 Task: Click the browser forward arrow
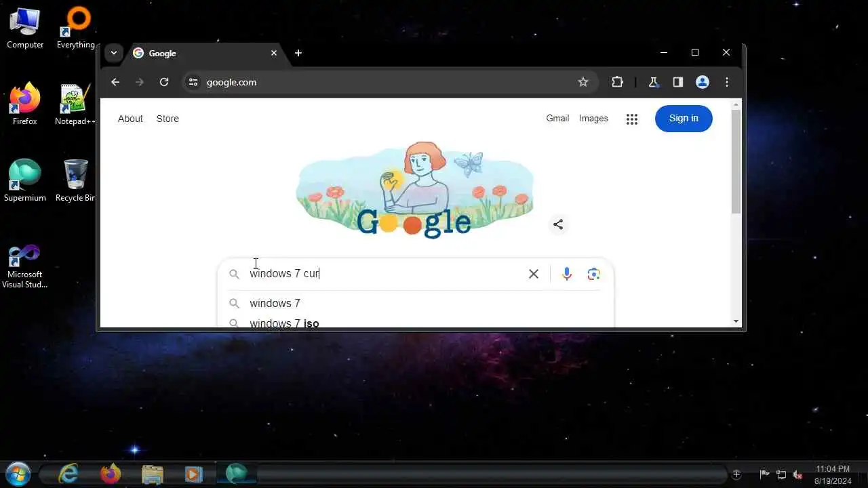pyautogui.click(x=140, y=82)
